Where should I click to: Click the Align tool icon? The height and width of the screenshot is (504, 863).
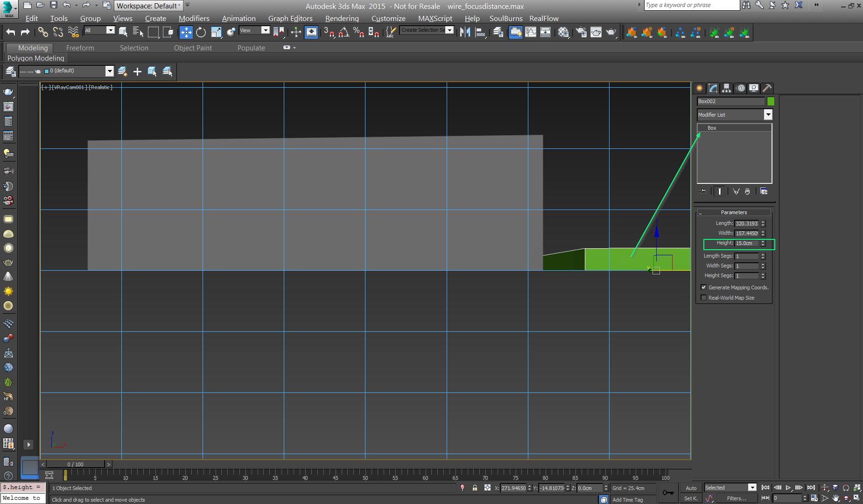[x=480, y=32]
